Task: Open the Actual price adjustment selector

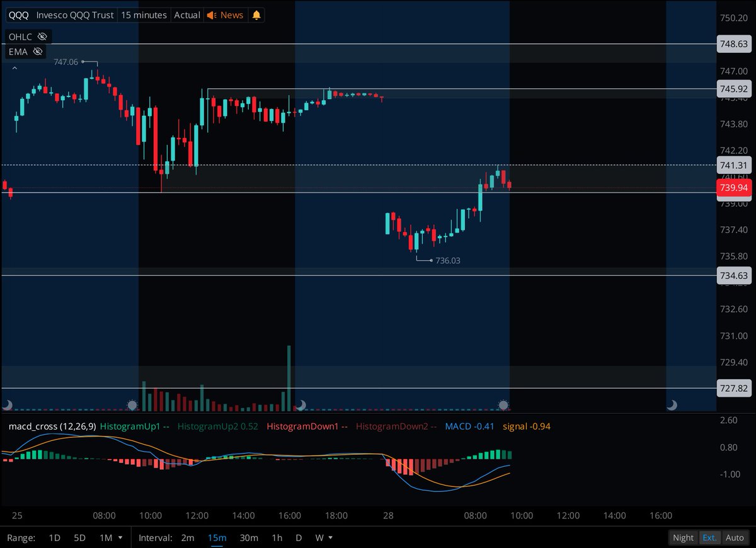Action: click(x=187, y=15)
